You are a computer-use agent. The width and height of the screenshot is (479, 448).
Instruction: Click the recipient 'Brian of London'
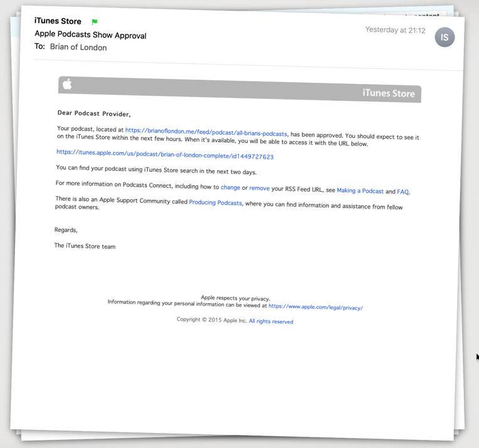[x=78, y=48]
